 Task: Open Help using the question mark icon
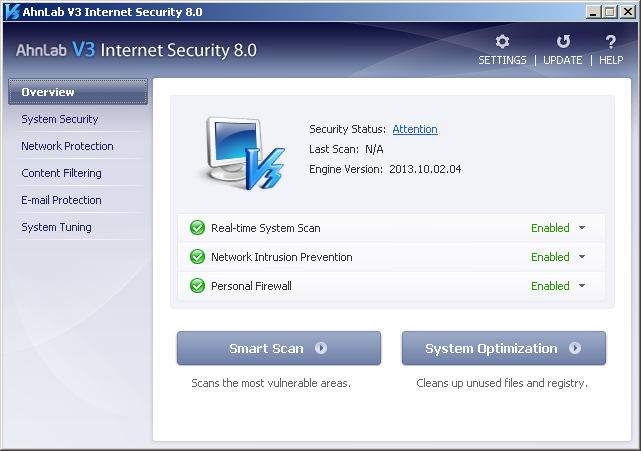[610, 42]
